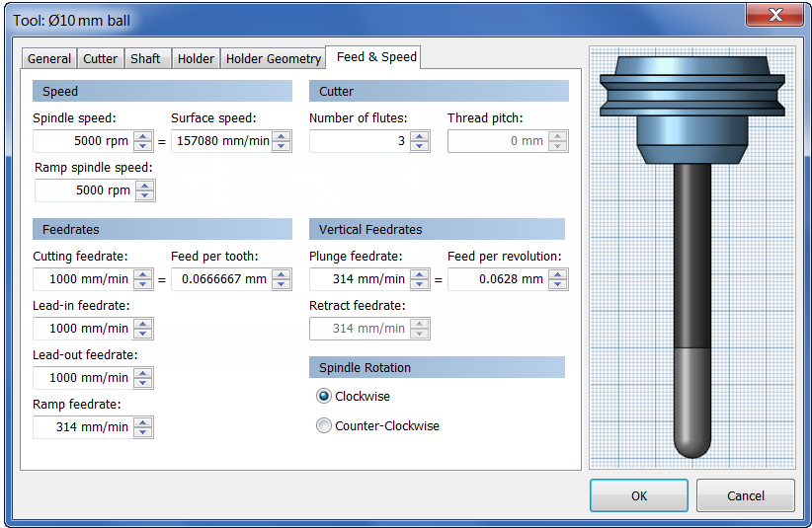This screenshot has width=812, height=528.
Task: Increase Plunge feedrate with up arrow
Action: point(420,274)
